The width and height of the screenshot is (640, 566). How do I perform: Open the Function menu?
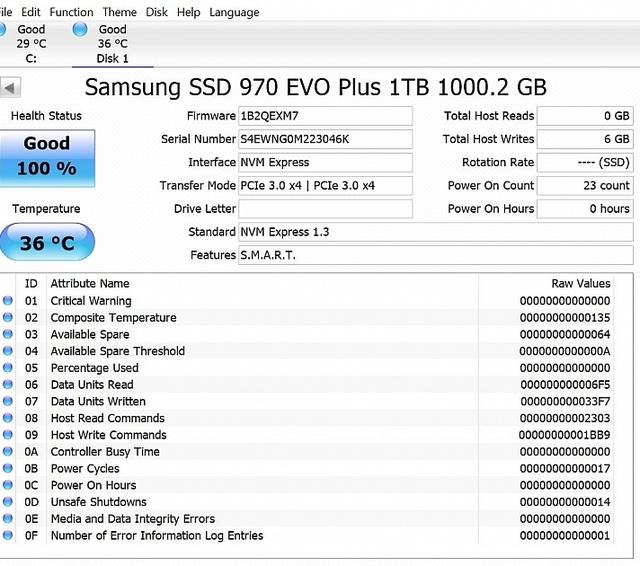point(71,12)
